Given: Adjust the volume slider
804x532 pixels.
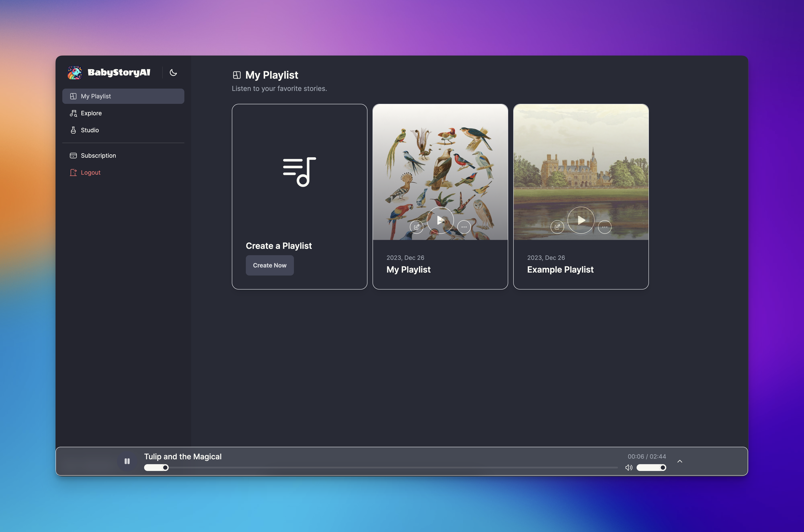Looking at the screenshot, I should coord(651,468).
